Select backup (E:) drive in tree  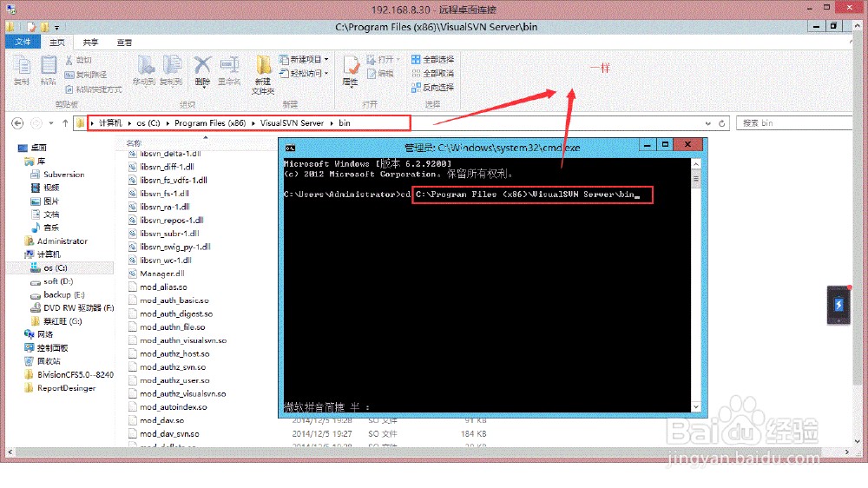[57, 294]
